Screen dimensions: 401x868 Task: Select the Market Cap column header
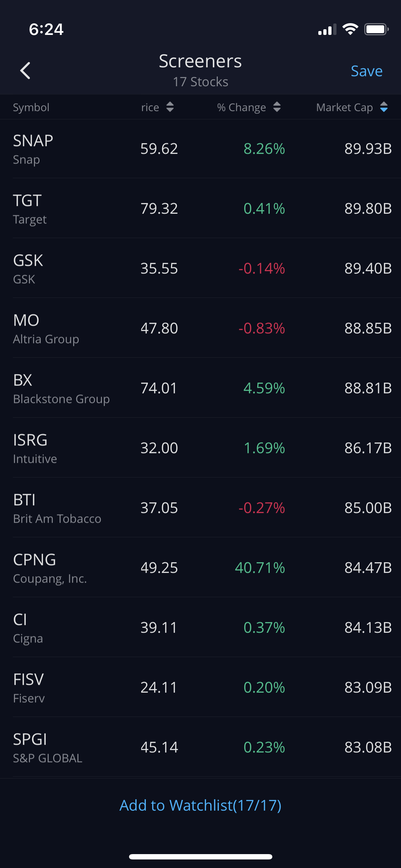[x=344, y=107]
